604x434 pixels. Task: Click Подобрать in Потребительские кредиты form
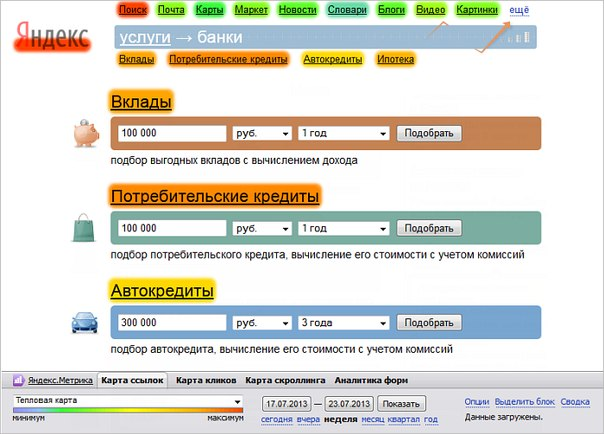click(x=429, y=228)
